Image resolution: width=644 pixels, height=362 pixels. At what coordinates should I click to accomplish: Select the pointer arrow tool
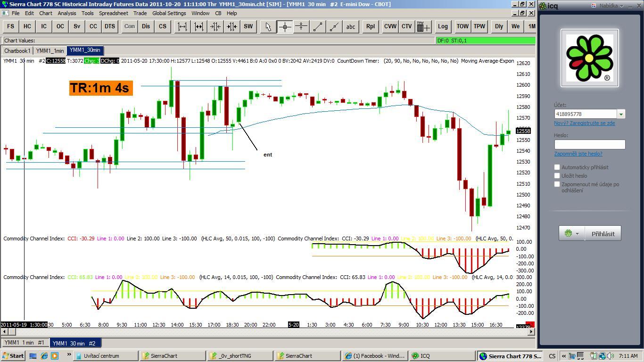coord(268,26)
